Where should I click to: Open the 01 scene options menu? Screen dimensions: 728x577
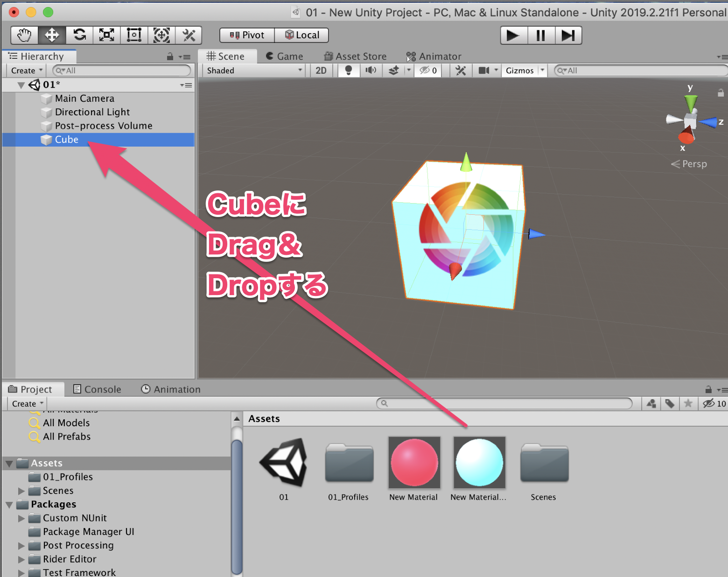[186, 85]
